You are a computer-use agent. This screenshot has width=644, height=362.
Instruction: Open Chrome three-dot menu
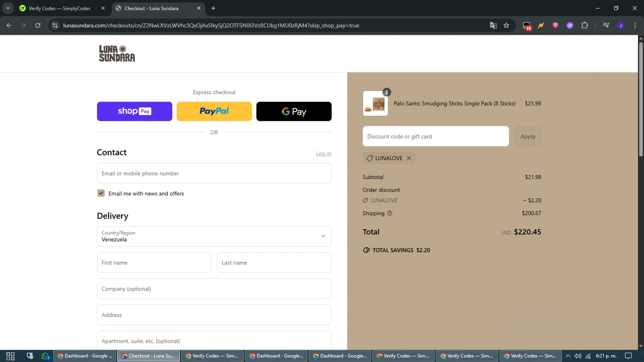pos(635,25)
